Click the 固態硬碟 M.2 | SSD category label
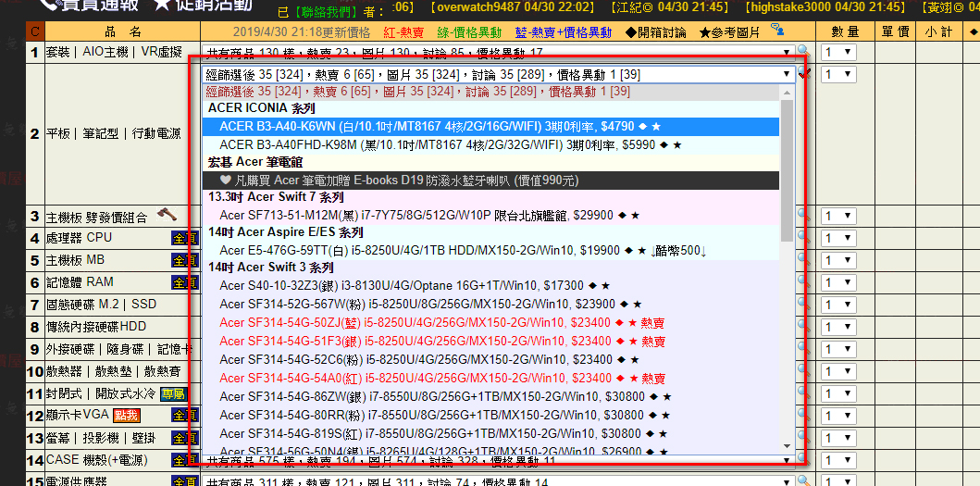The width and height of the screenshot is (980, 486). [x=101, y=305]
